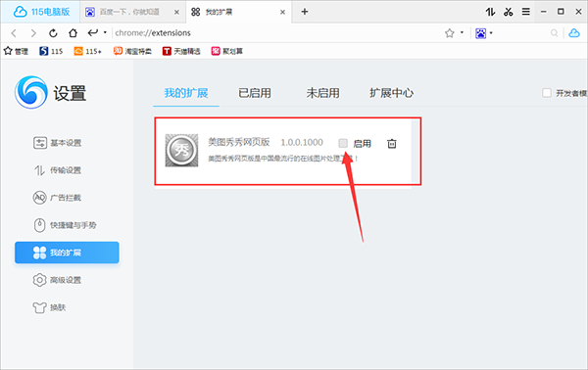Bookmark this page with star icon

[x=449, y=33]
